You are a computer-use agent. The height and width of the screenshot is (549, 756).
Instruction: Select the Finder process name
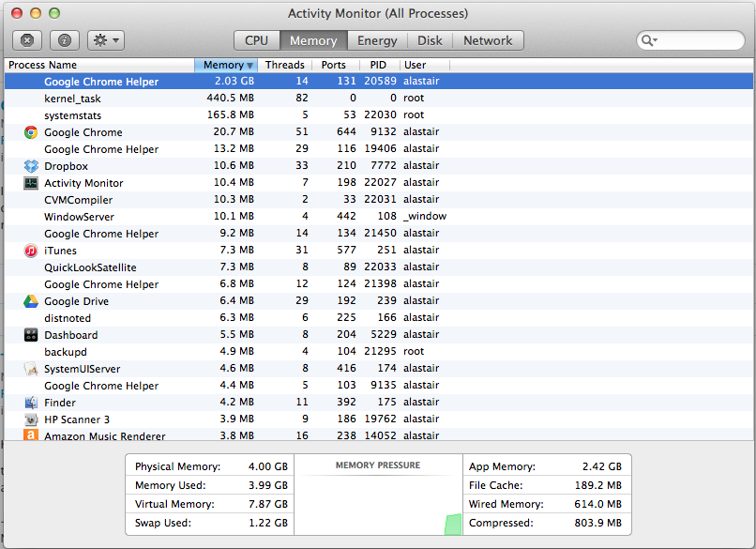tap(60, 403)
